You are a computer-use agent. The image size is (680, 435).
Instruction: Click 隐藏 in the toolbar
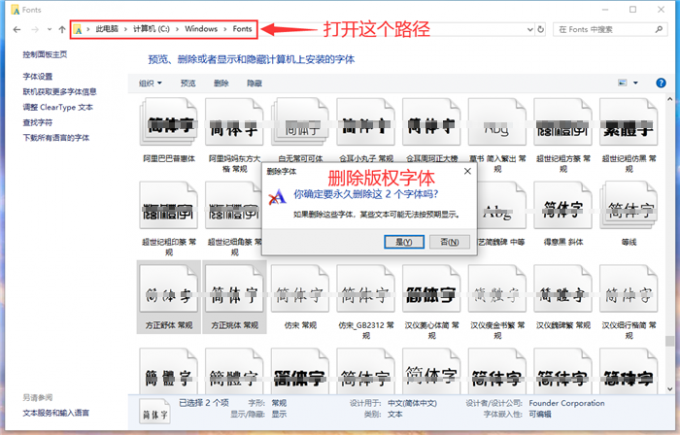pyautogui.click(x=255, y=83)
